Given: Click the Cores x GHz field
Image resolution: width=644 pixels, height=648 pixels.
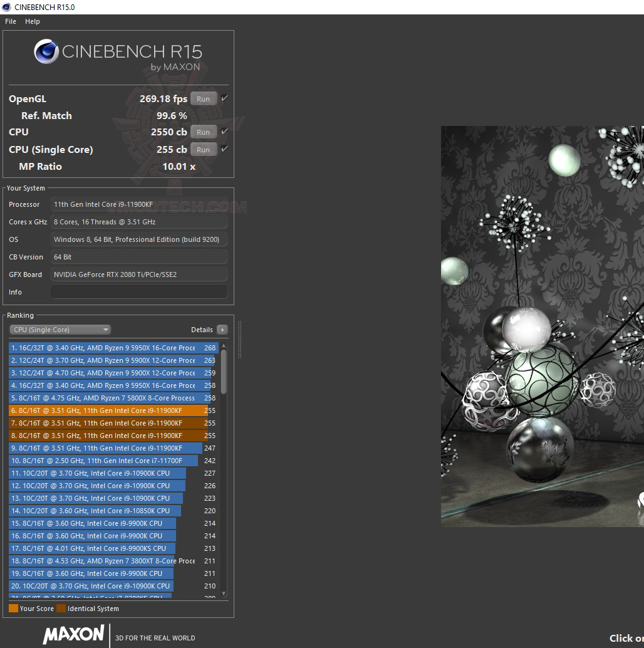Looking at the screenshot, I should tap(139, 222).
